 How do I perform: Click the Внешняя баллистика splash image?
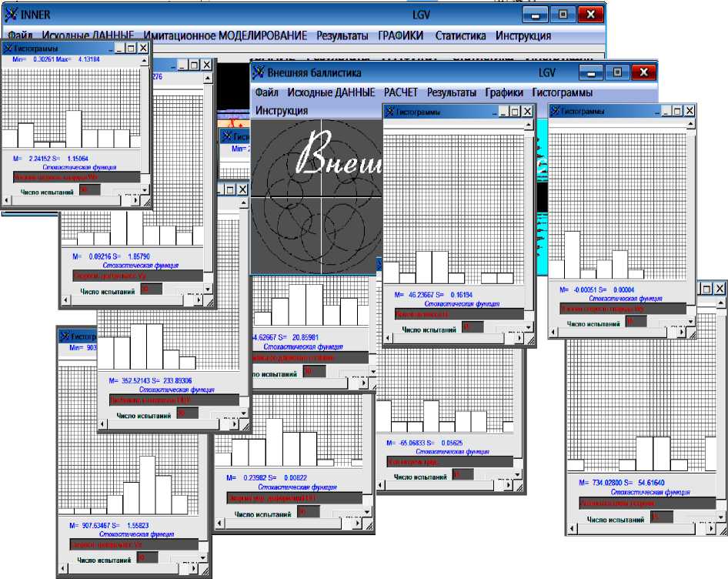(316, 196)
